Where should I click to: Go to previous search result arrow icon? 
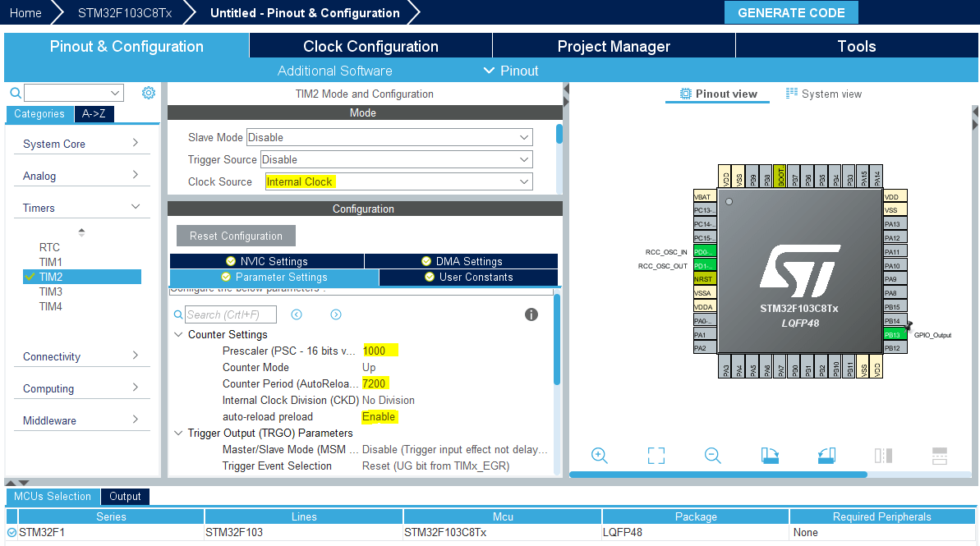[297, 314]
